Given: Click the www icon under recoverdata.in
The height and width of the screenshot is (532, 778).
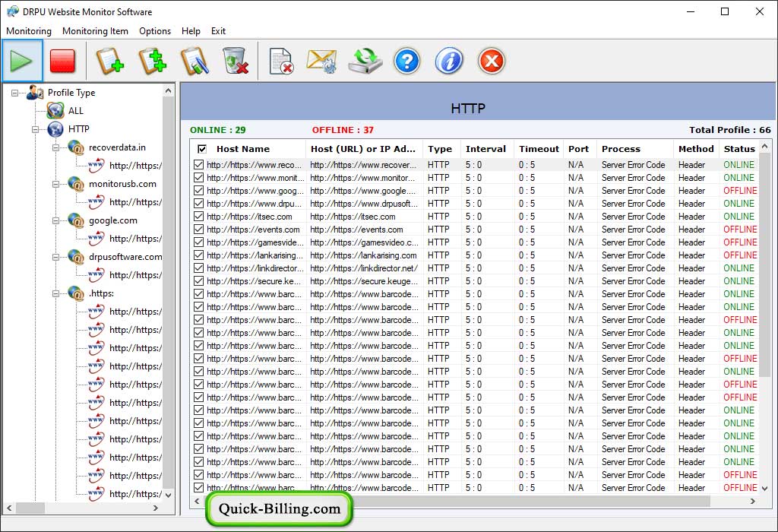Looking at the screenshot, I should pyautogui.click(x=96, y=165).
